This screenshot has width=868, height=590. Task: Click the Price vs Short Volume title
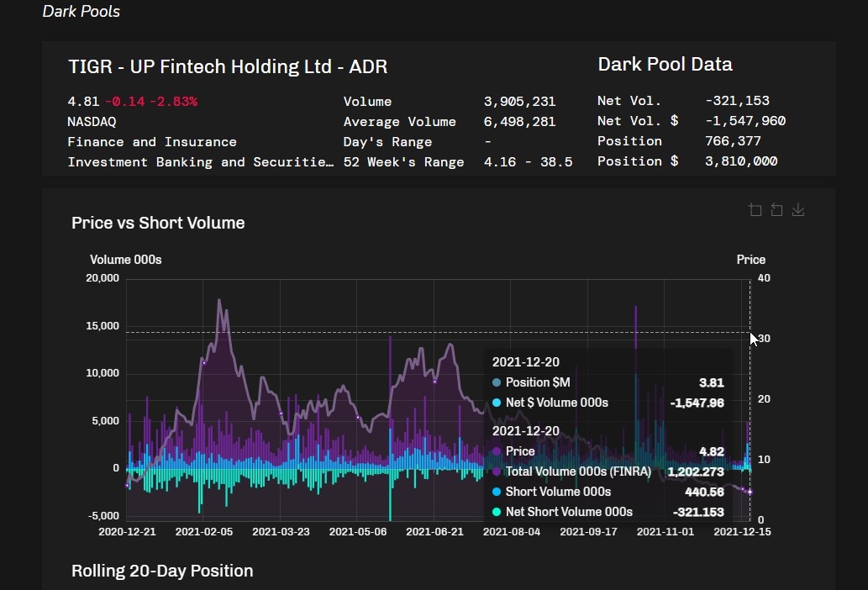point(158,223)
